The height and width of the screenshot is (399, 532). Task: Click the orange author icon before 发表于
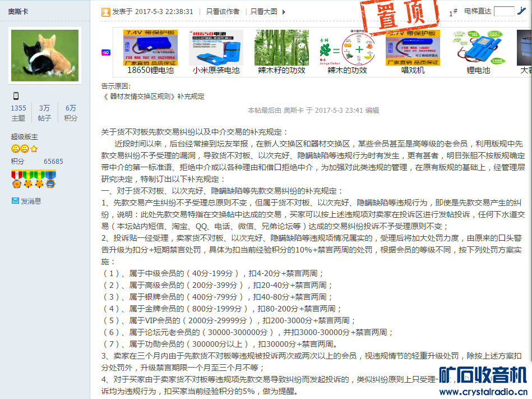tap(106, 12)
